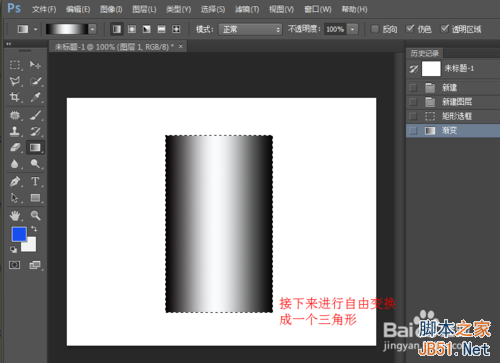Image resolution: width=500 pixels, height=363 pixels.
Task: Set history brush source at 矩形选框 state
Action: click(413, 116)
